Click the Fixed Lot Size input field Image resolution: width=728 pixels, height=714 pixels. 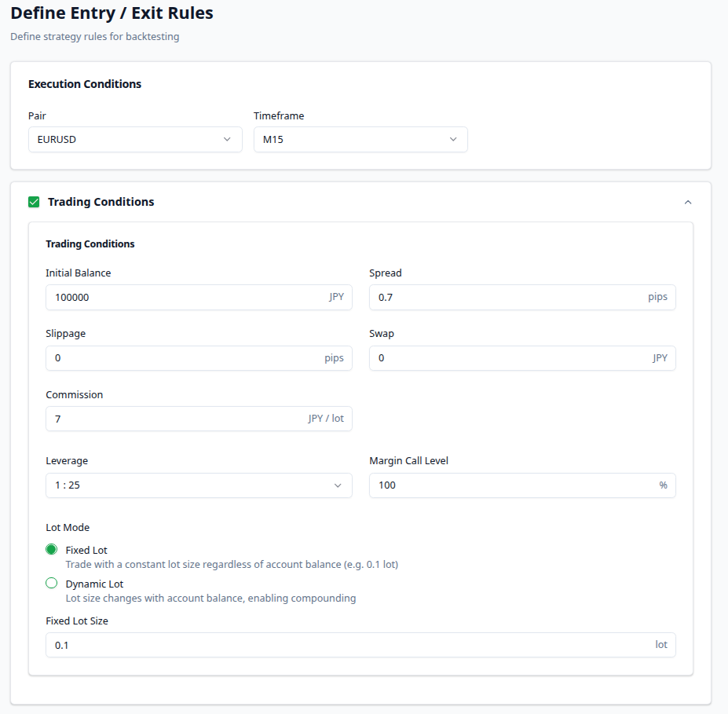tap(349, 645)
